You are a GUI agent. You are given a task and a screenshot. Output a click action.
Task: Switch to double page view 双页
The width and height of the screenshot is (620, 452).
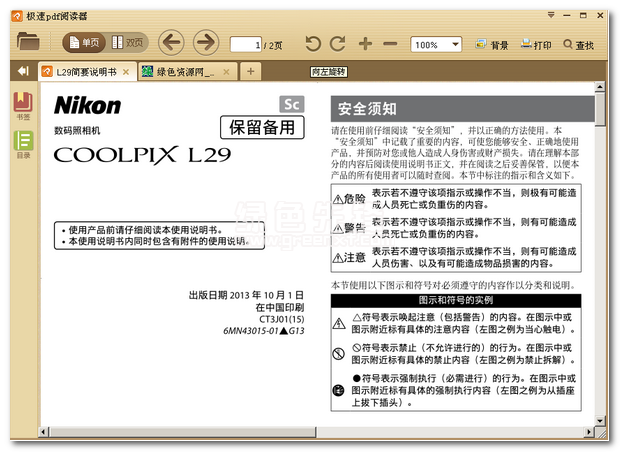127,42
